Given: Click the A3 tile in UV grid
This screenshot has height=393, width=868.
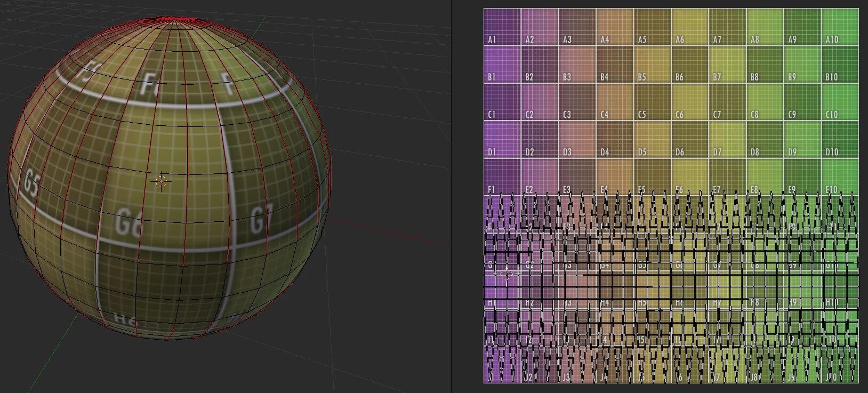Looking at the screenshot, I should coord(577,27).
